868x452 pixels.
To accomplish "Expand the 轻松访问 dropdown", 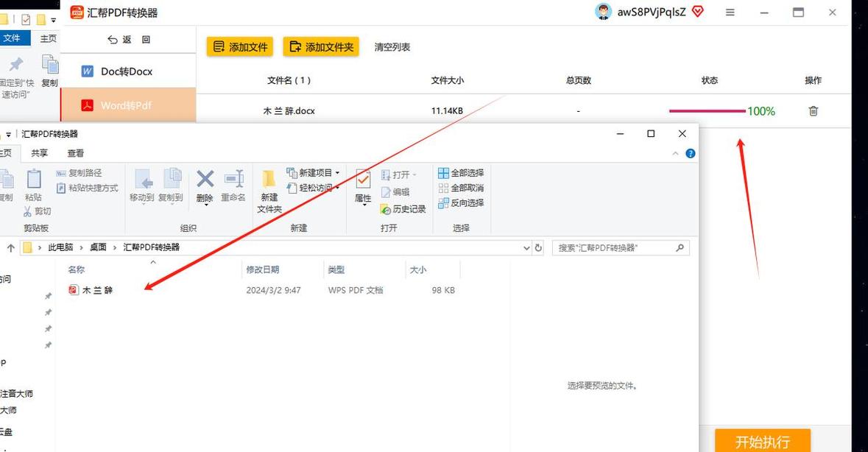I will tap(337, 188).
